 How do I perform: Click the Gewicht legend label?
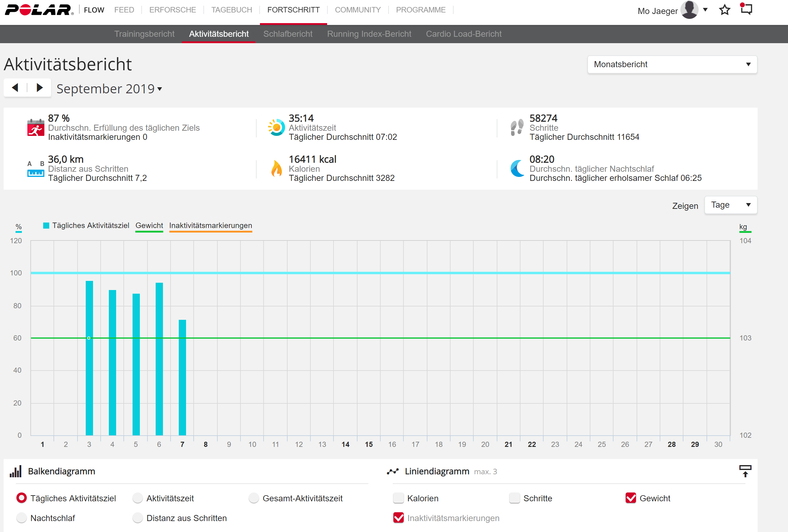coord(149,226)
